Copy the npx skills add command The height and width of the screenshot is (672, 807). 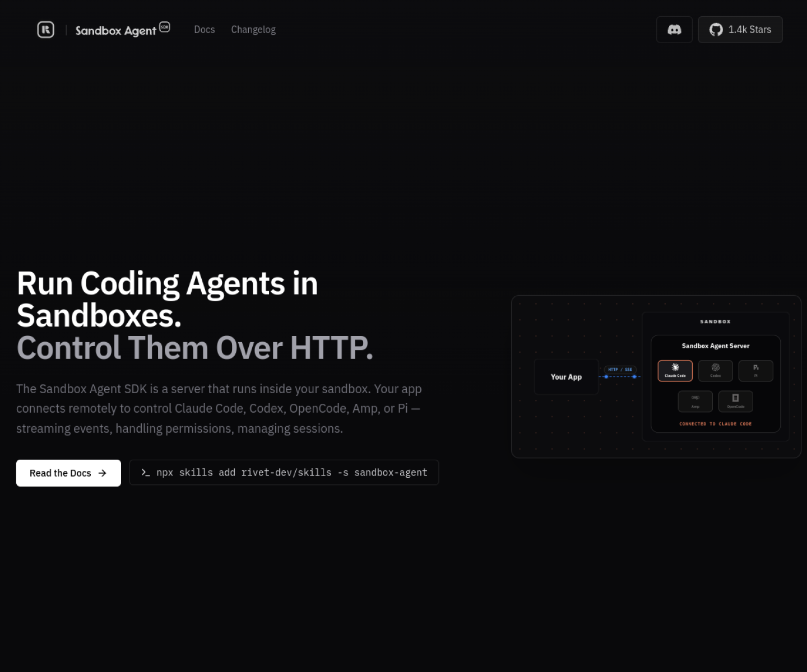coord(284,473)
